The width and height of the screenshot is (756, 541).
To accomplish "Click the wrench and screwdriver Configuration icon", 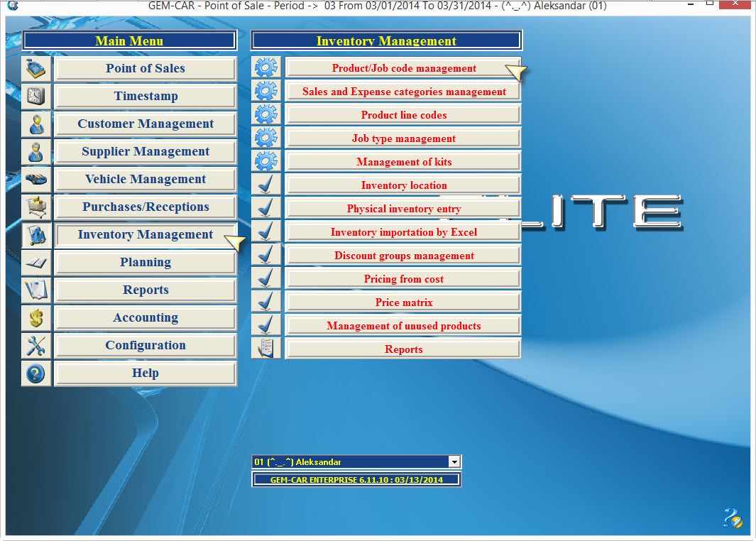I will pyautogui.click(x=36, y=345).
